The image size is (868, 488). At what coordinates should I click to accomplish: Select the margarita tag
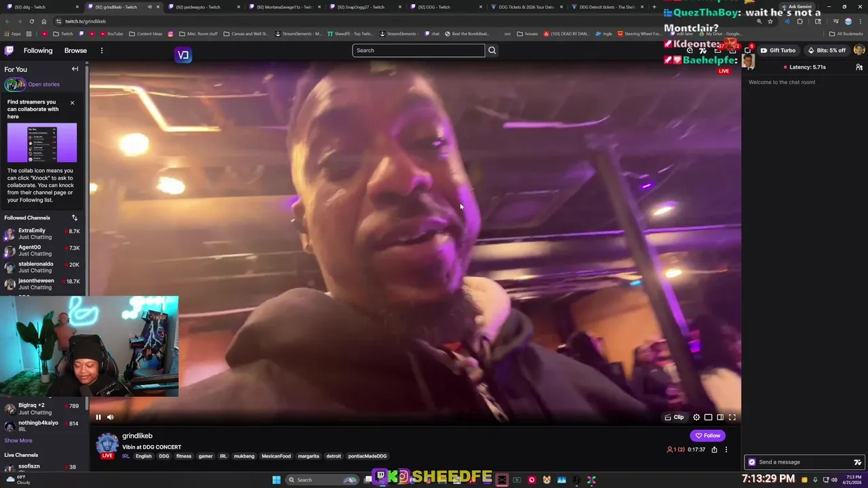coord(309,456)
